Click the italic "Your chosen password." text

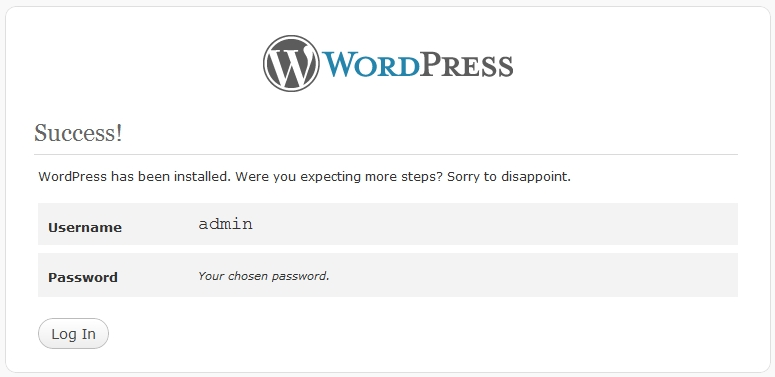coord(263,276)
